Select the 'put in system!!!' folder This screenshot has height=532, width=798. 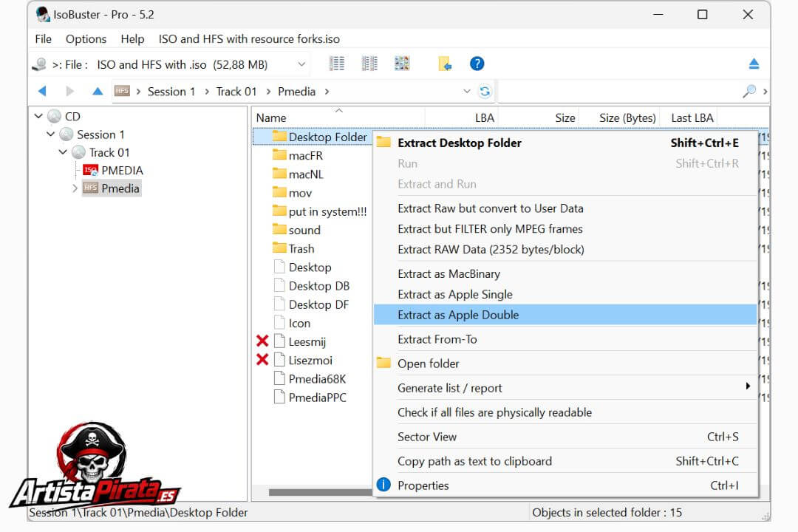click(320, 211)
